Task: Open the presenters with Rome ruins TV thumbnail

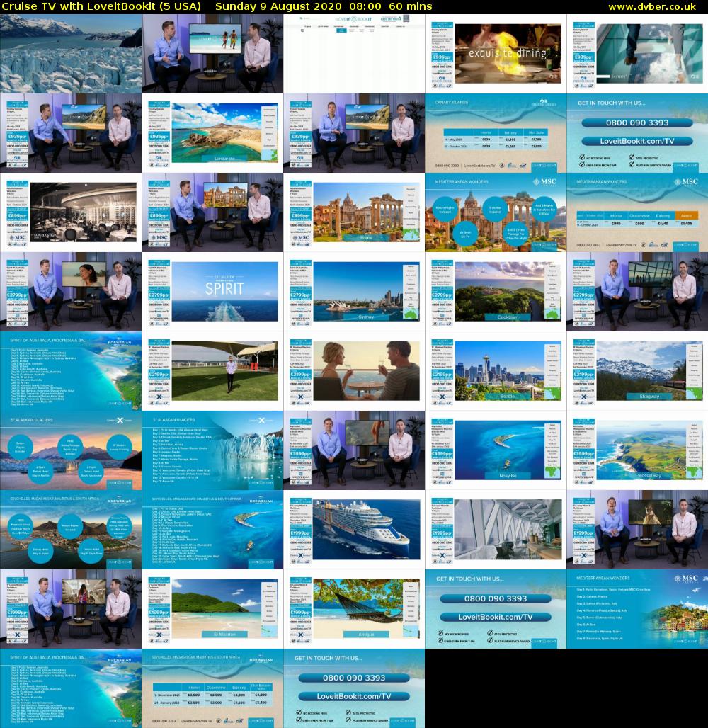Action: [212, 212]
